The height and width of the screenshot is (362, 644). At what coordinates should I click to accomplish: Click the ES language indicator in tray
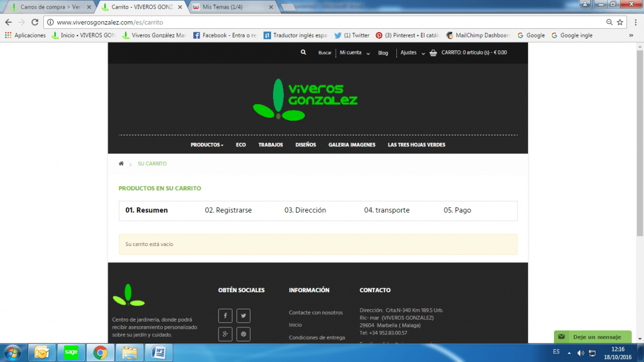tap(556, 351)
